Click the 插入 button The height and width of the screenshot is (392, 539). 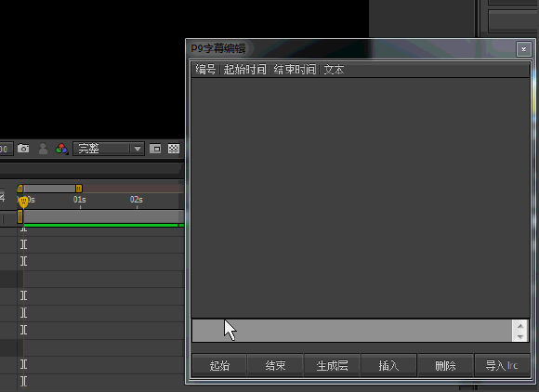[x=388, y=365]
